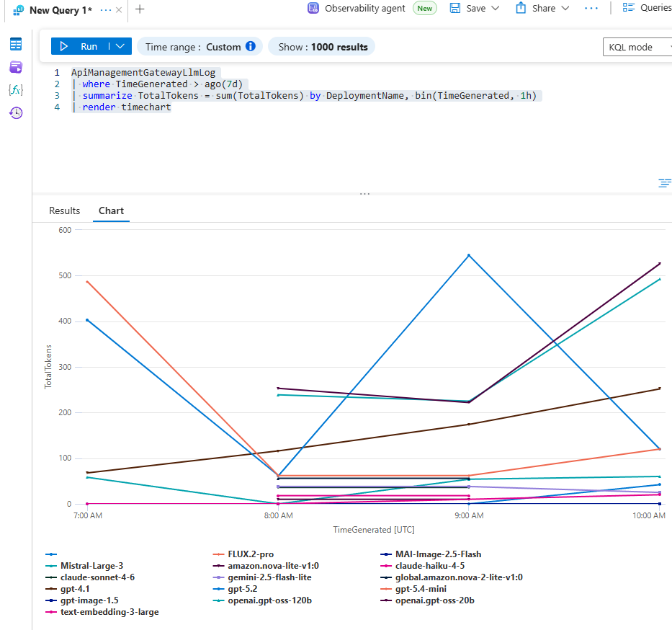Screen dimensions: 672x630
Task: Click the New badge beside Observability agent
Action: [425, 8]
